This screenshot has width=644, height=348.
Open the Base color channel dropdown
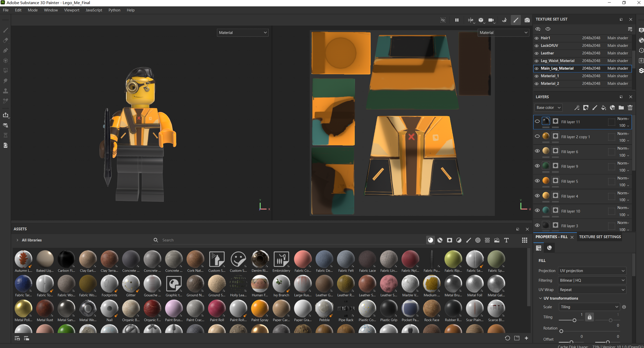click(548, 108)
